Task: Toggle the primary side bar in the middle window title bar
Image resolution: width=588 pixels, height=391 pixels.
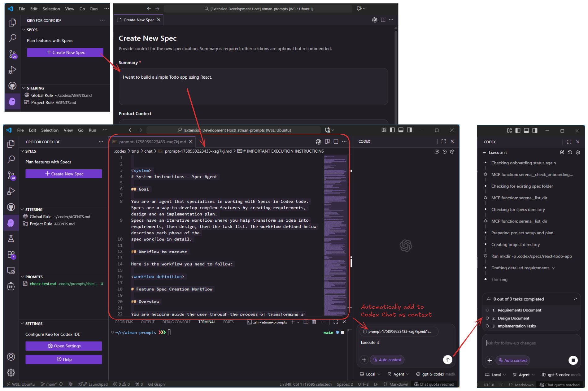Action: tap(392, 130)
